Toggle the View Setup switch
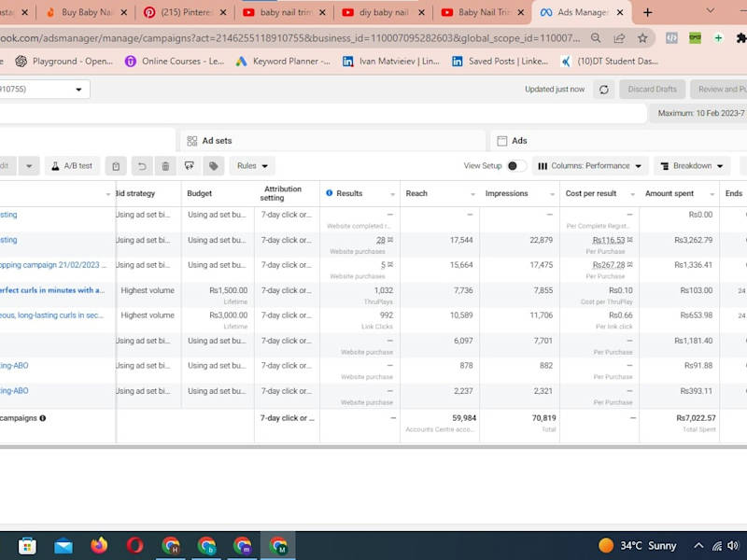This screenshot has height=560, width=747. coord(516,166)
